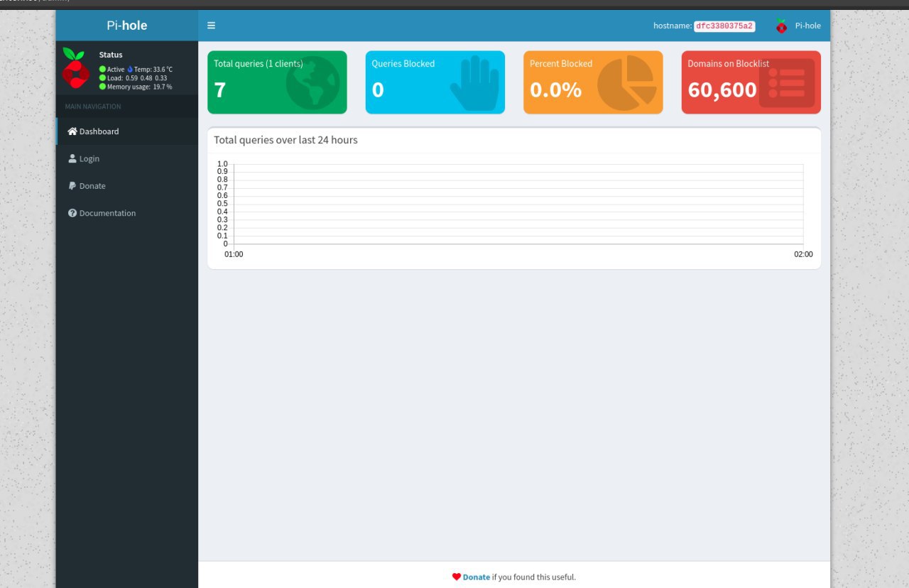
Task: Select Donate in the main navigation
Action: (x=127, y=185)
